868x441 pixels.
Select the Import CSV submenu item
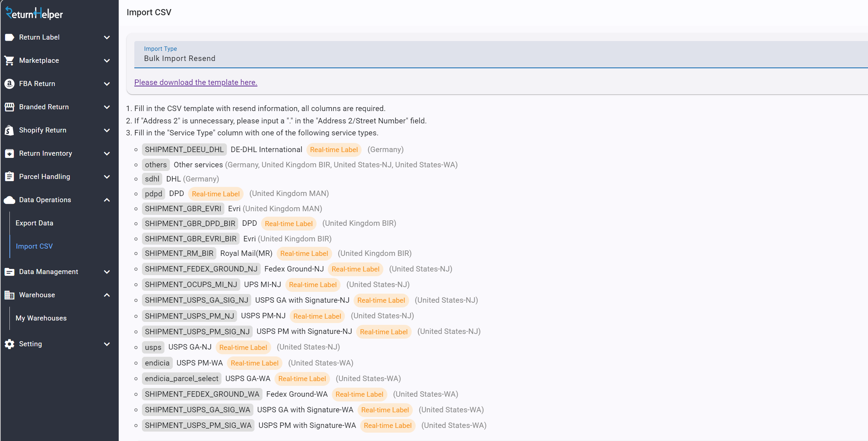34,246
